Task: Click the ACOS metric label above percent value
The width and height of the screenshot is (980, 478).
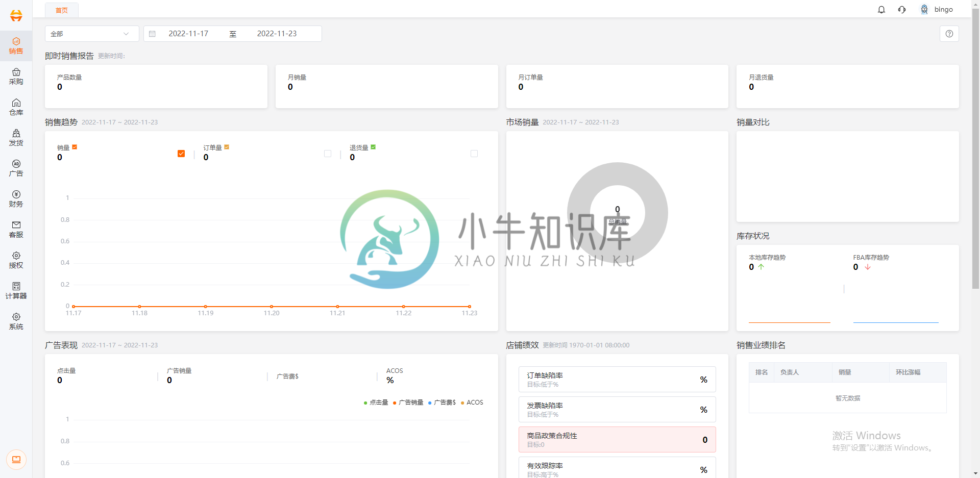Action: point(395,371)
